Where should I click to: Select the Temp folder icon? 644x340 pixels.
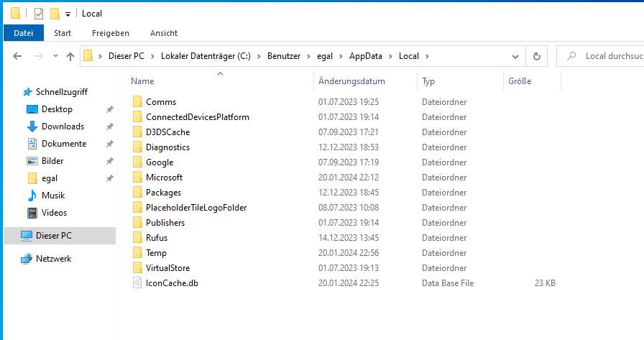point(137,253)
